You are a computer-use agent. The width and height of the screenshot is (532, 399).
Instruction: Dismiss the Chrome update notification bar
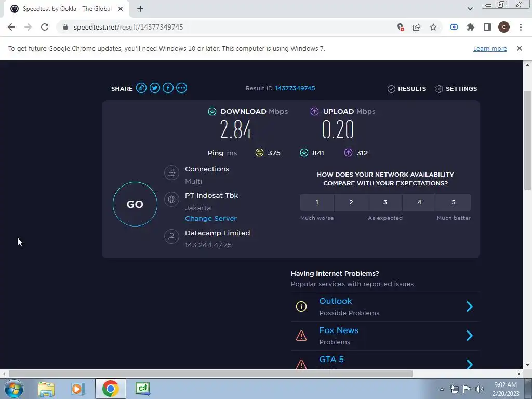(520, 48)
